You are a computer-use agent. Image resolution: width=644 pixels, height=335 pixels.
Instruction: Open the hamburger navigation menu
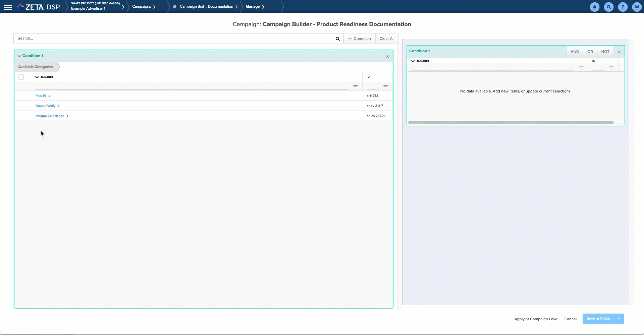[x=8, y=7]
